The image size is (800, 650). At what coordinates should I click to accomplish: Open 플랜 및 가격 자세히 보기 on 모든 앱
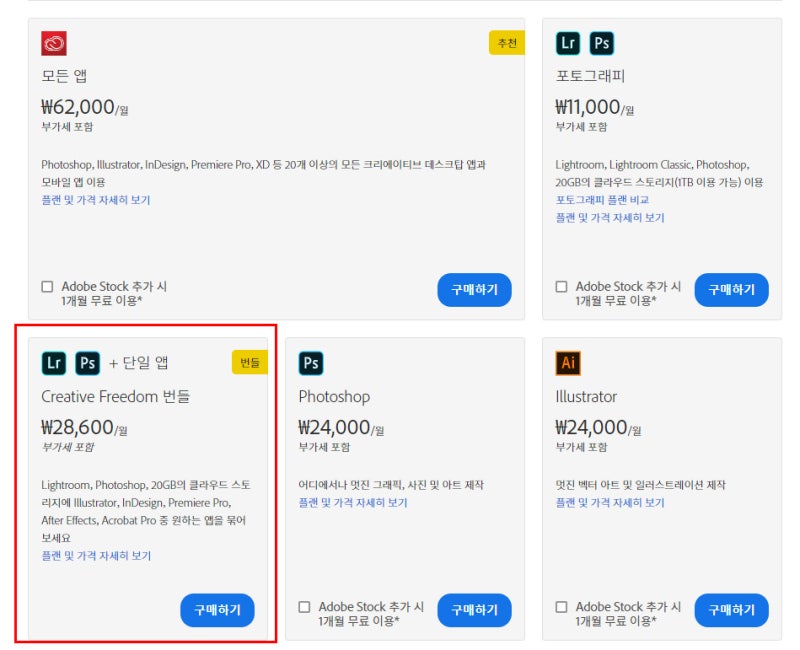tap(96, 200)
